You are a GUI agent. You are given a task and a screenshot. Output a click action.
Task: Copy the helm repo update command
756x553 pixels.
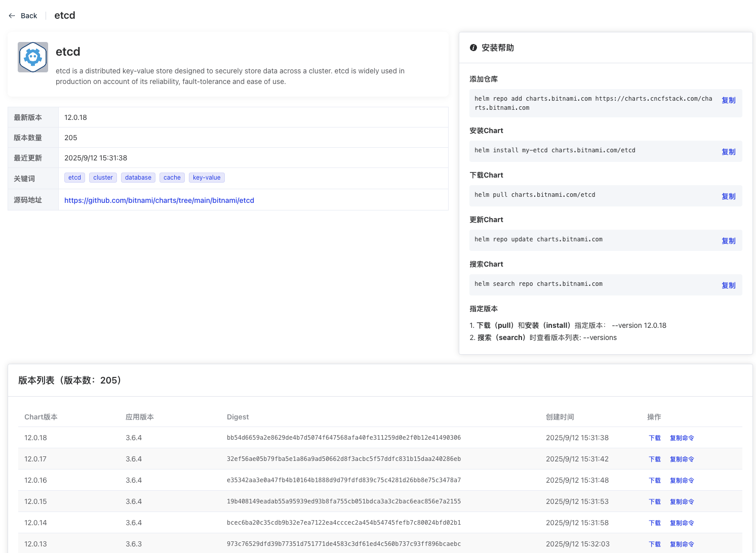coord(728,241)
